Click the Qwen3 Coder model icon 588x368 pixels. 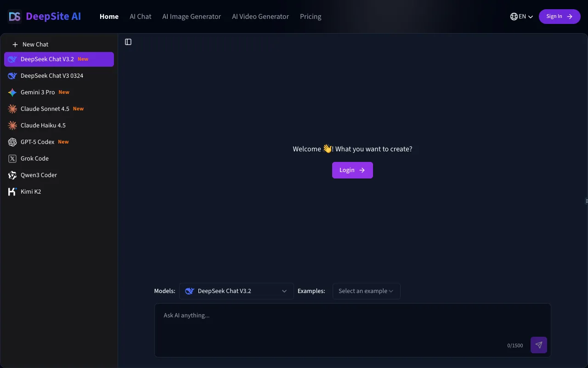pyautogui.click(x=12, y=175)
